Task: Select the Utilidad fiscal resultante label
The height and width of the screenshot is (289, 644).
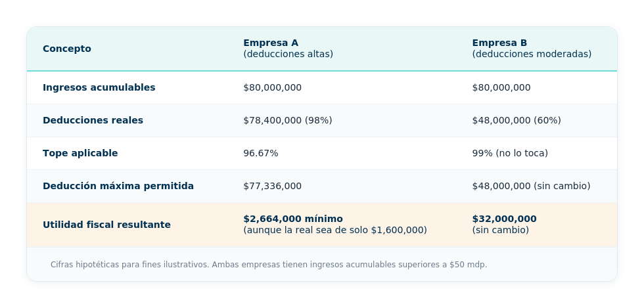Action: (x=106, y=225)
